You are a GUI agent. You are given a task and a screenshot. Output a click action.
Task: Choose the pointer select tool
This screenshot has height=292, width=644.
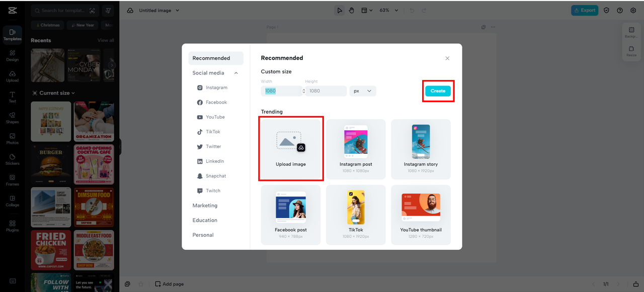340,10
